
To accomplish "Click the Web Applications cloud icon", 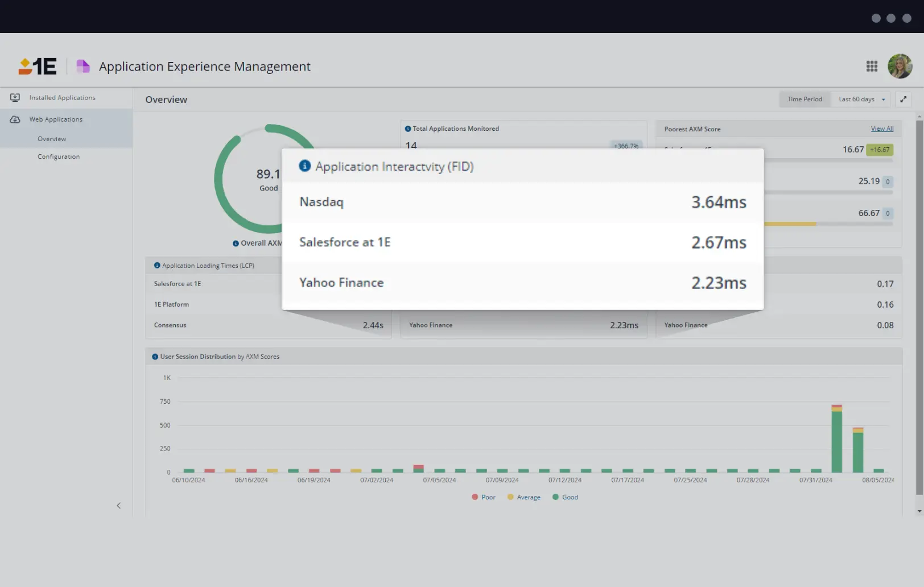I will 15,119.
